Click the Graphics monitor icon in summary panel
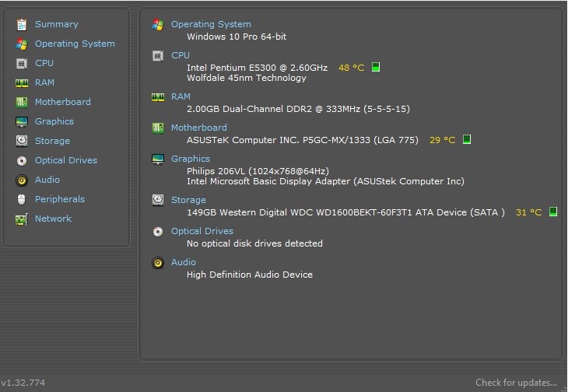 tap(158, 159)
